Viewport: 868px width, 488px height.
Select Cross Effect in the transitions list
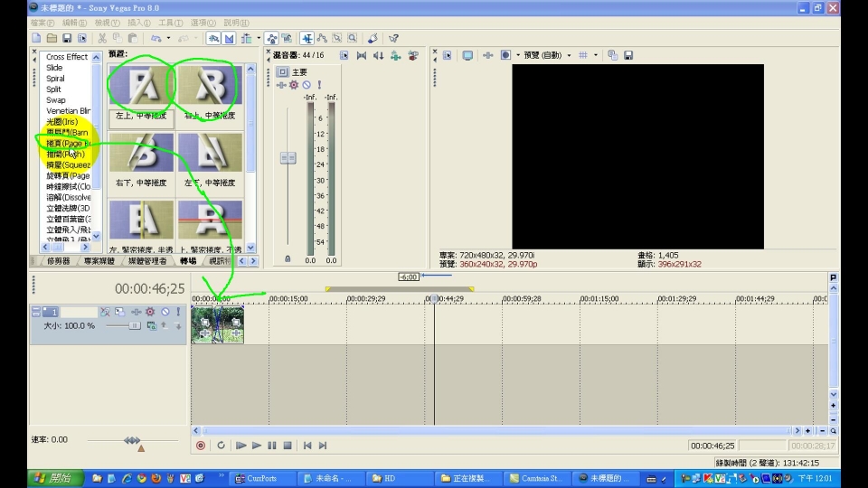pyautogui.click(x=67, y=57)
